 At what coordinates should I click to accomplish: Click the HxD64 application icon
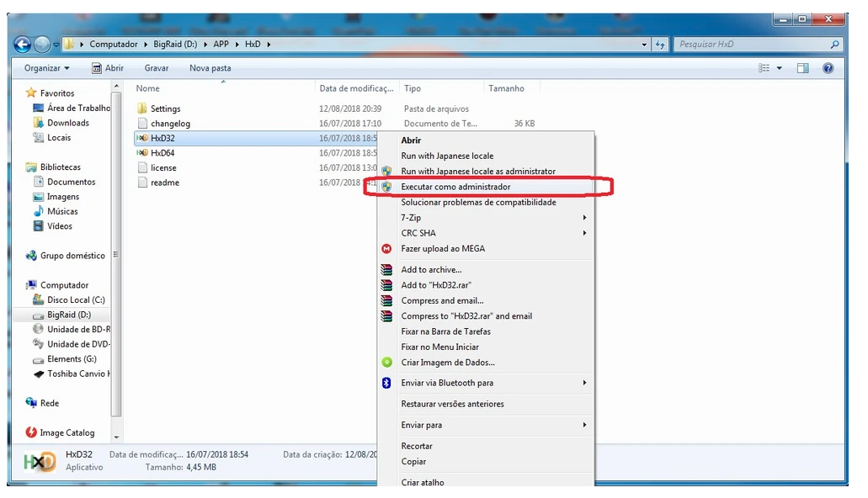point(141,153)
